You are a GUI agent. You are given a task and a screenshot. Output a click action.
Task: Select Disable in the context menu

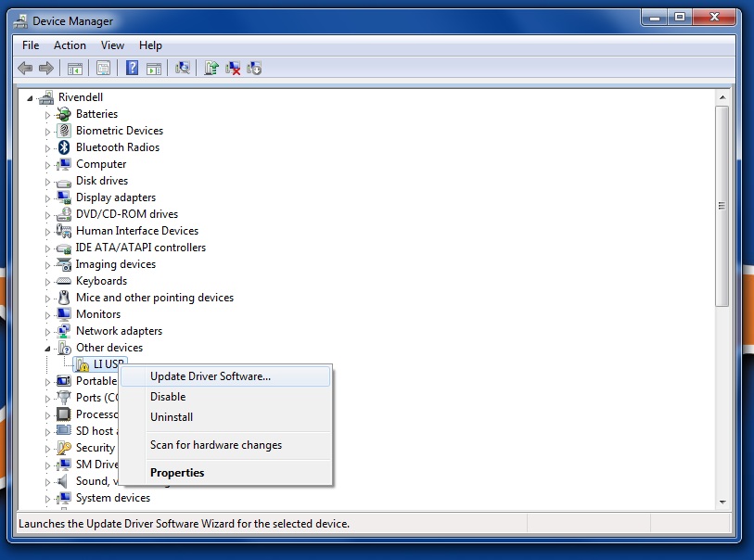[x=168, y=397]
